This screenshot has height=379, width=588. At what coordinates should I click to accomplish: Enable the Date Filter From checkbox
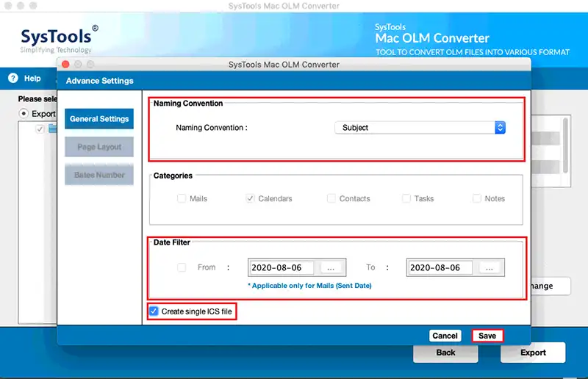pos(182,267)
